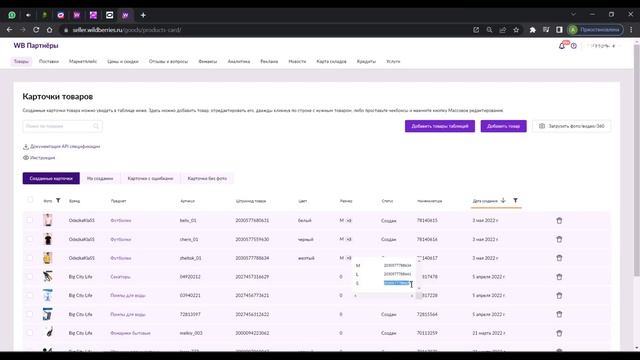Viewport: 640px width, 360px height.
Task: Tick the checkbox for the 72815097 row
Action: pyautogui.click(x=30, y=314)
